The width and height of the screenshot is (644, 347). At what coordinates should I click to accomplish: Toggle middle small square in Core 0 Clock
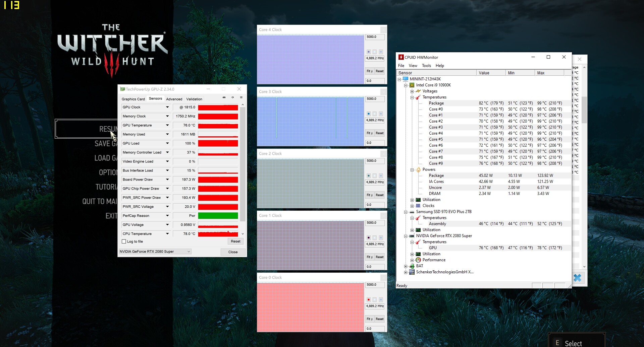pos(375,300)
